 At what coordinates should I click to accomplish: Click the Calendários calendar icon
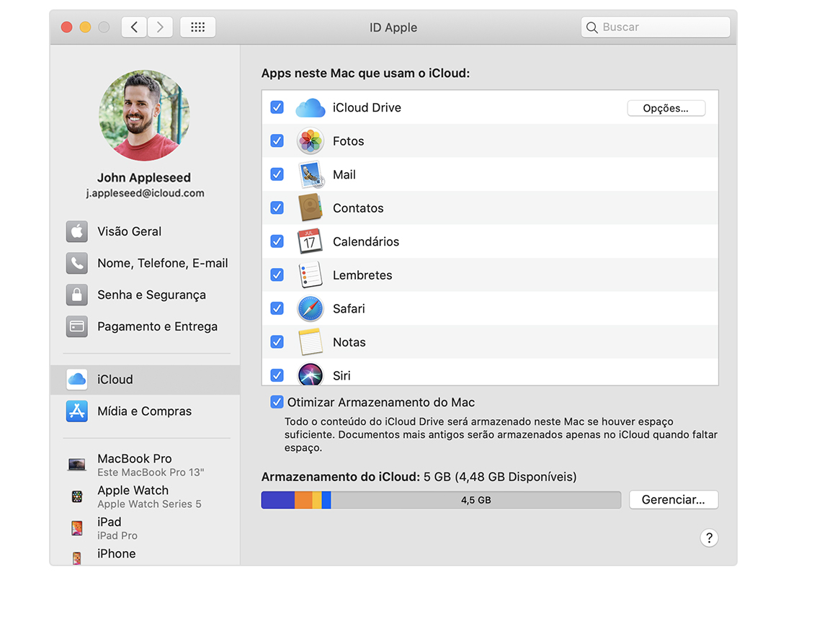coord(310,241)
